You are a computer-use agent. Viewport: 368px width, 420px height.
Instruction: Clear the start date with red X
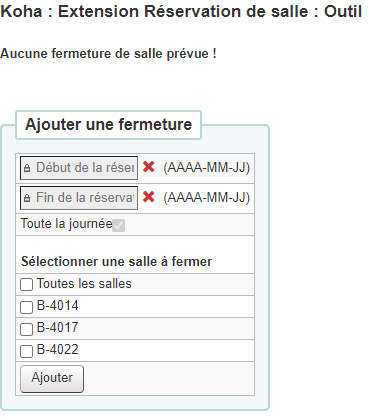click(x=148, y=167)
